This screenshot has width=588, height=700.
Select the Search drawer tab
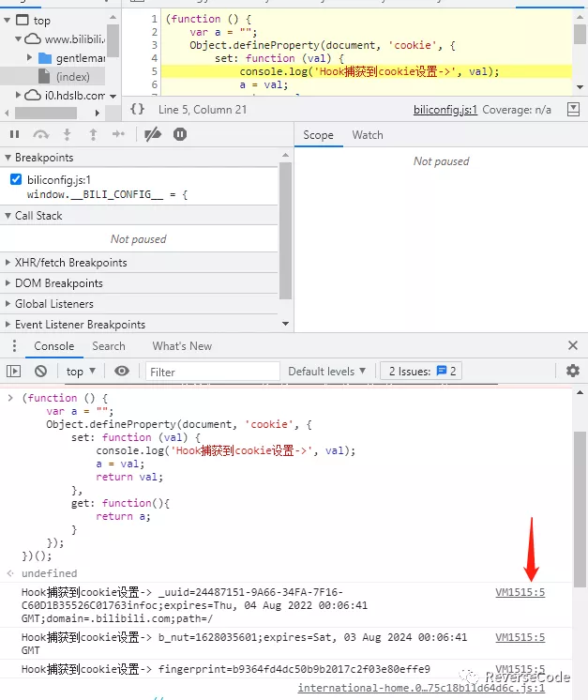pos(109,346)
